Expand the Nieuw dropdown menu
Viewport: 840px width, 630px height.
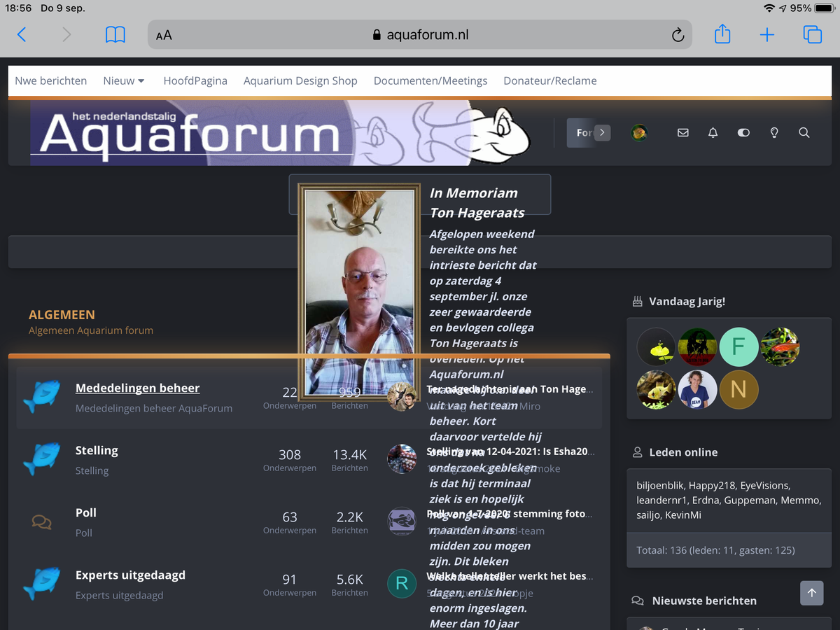pyautogui.click(x=124, y=80)
